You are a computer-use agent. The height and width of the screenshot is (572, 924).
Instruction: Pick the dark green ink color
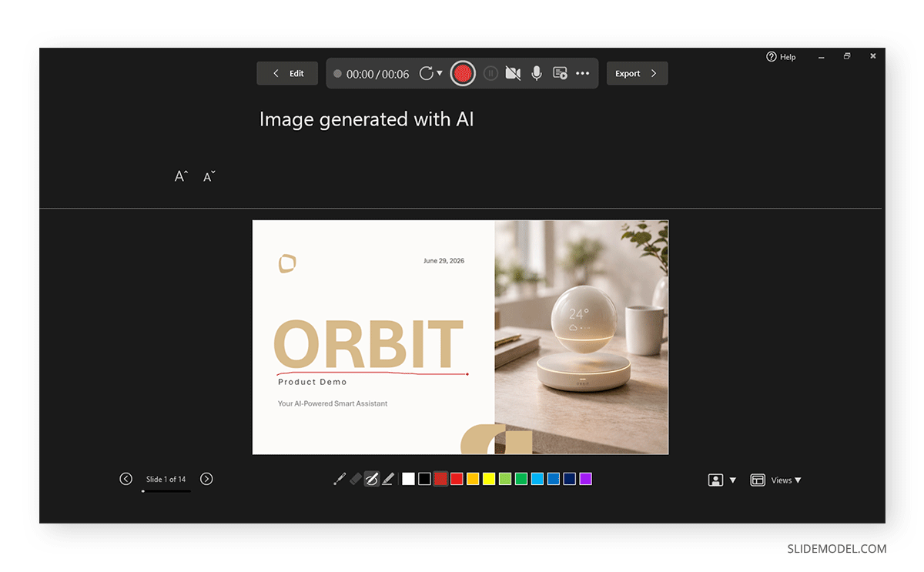point(521,479)
